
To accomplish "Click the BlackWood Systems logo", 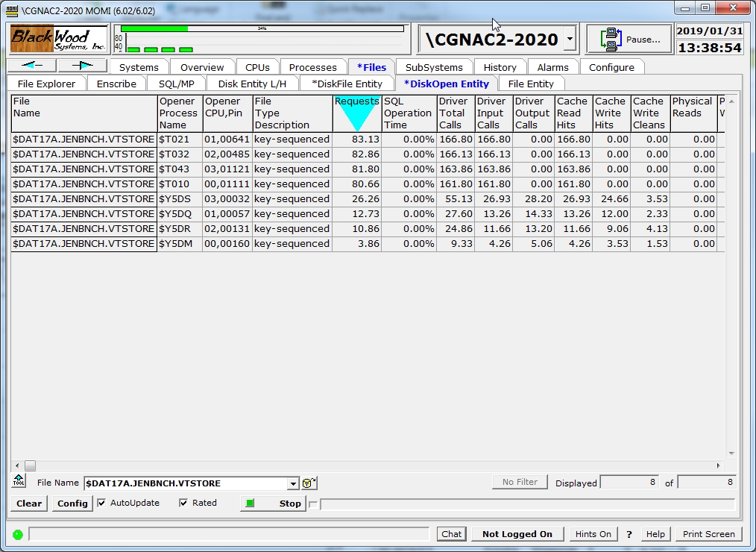I will [60, 38].
